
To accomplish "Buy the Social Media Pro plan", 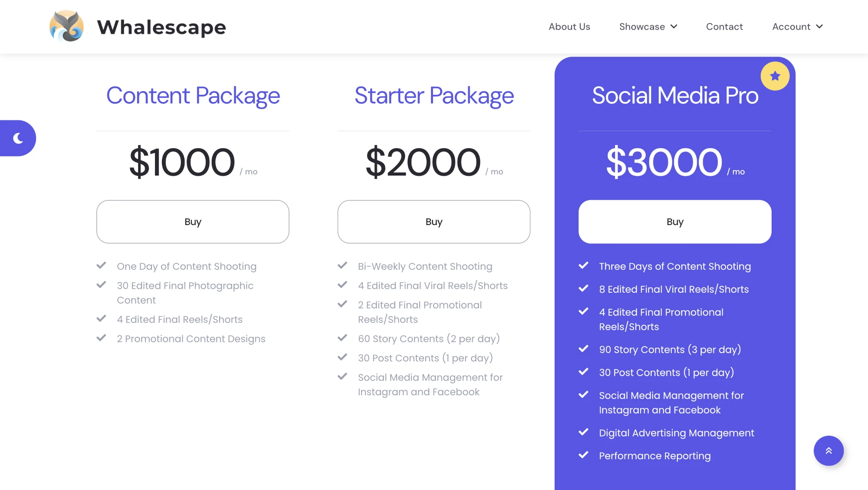I will pyautogui.click(x=675, y=222).
